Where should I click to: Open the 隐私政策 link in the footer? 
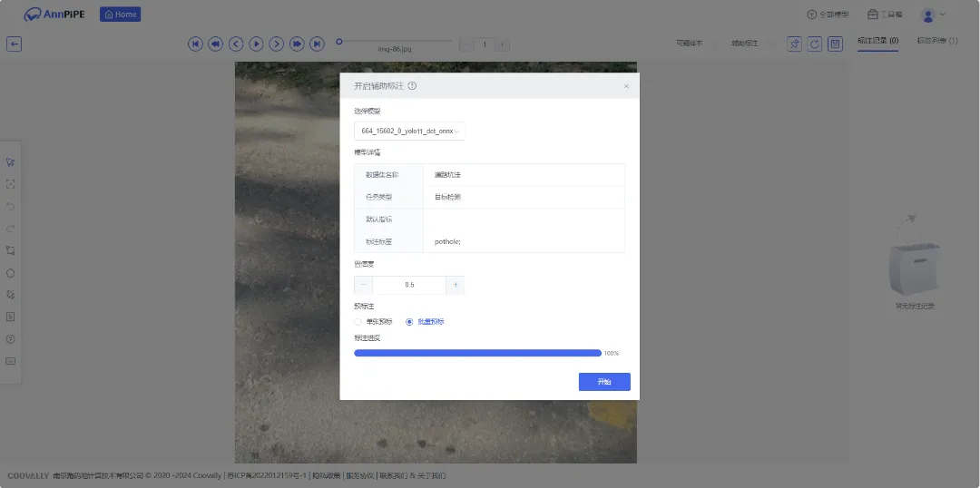point(327,475)
